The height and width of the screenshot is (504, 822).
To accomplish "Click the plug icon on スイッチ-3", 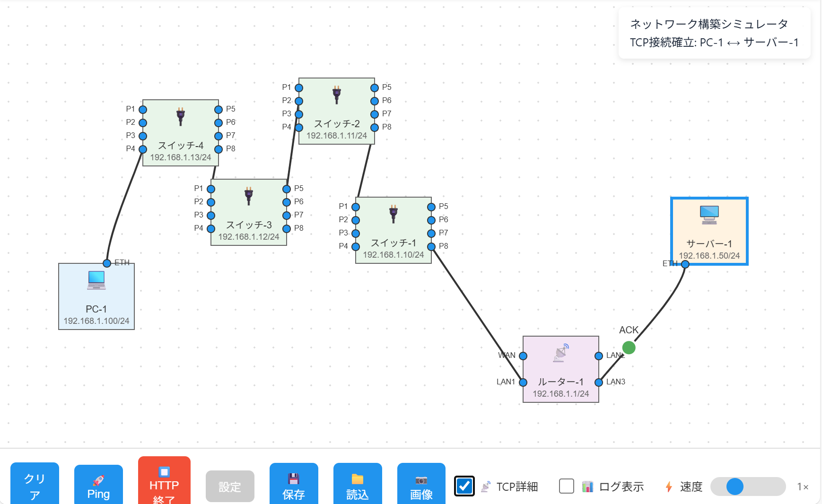I will [x=248, y=196].
